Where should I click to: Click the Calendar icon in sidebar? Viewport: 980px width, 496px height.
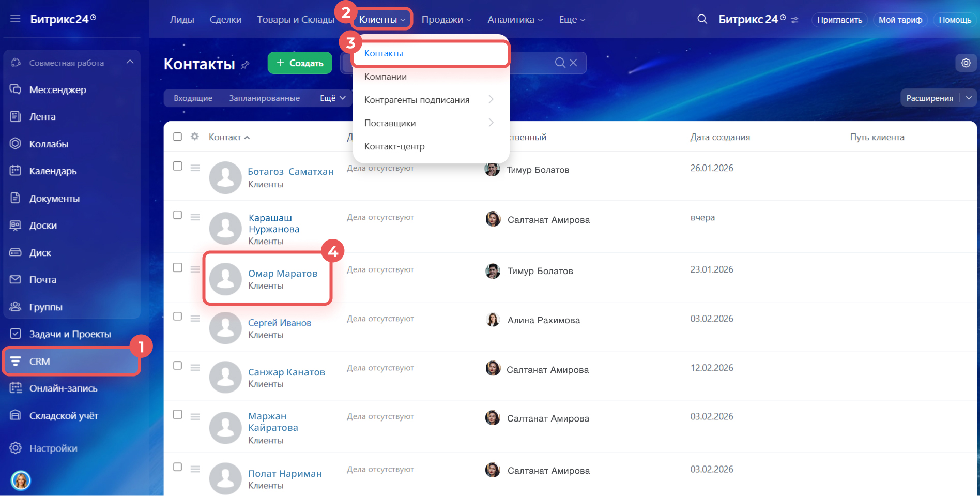(16, 171)
